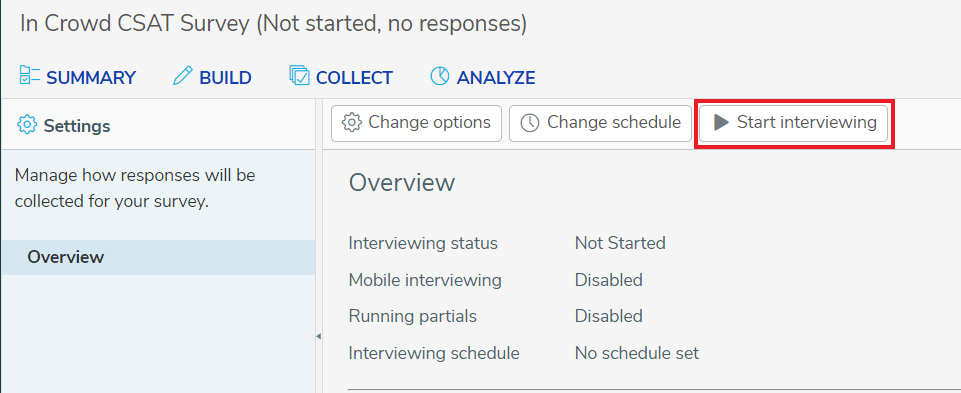Click the play triangle on Start interviewing

click(721, 123)
